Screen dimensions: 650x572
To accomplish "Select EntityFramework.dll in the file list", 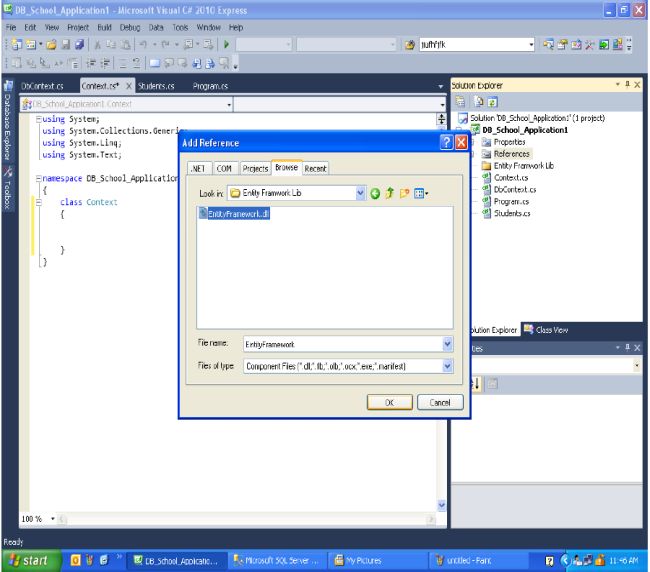I will tap(239, 213).
